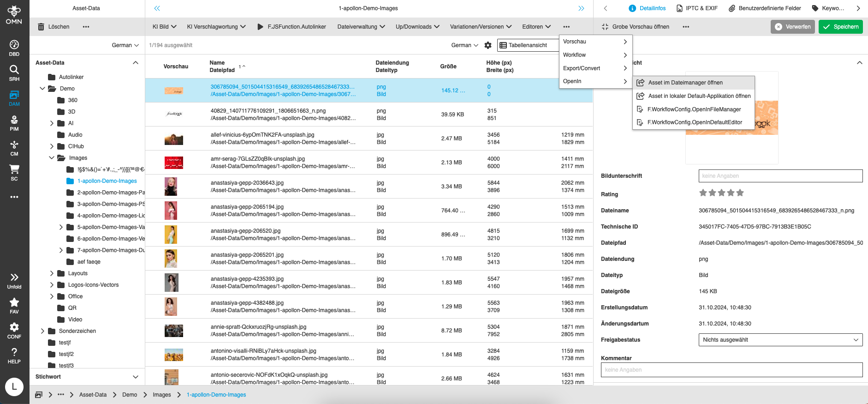Open table settings gear icon
Screen dimensions: 868x404
[x=488, y=45]
